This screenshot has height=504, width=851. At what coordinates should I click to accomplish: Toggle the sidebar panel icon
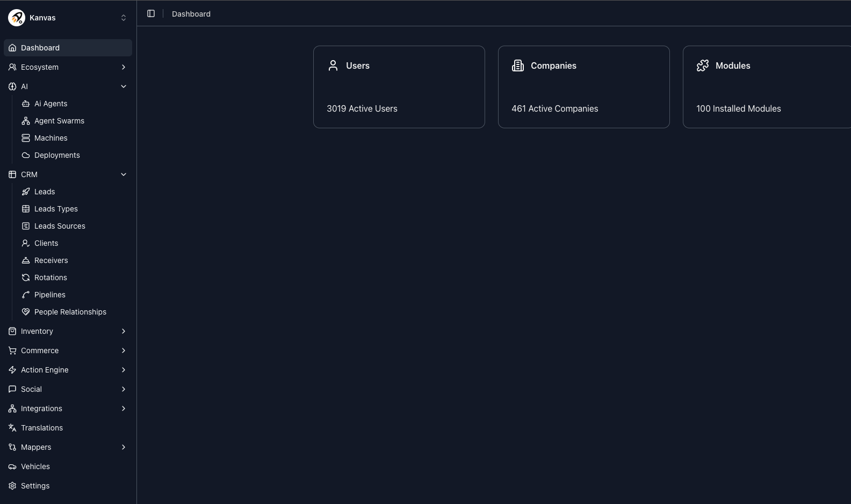(151, 13)
